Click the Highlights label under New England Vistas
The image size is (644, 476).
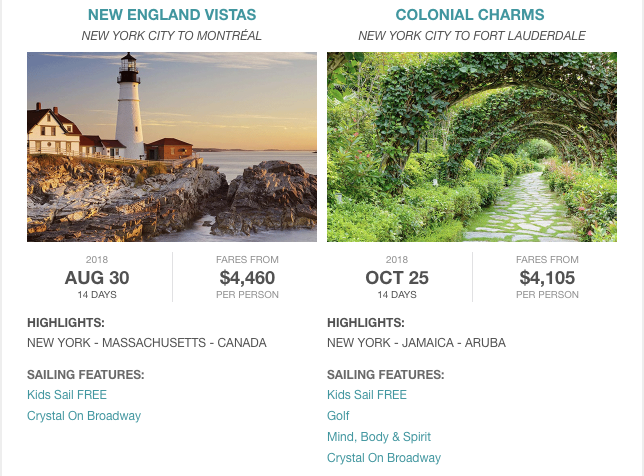(x=66, y=323)
